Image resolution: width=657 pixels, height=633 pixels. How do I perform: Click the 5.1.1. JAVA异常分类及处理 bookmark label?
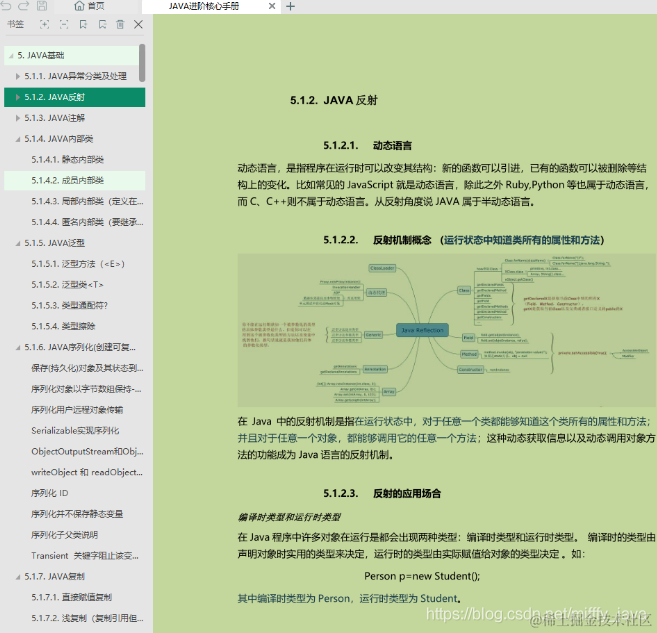pos(75,76)
